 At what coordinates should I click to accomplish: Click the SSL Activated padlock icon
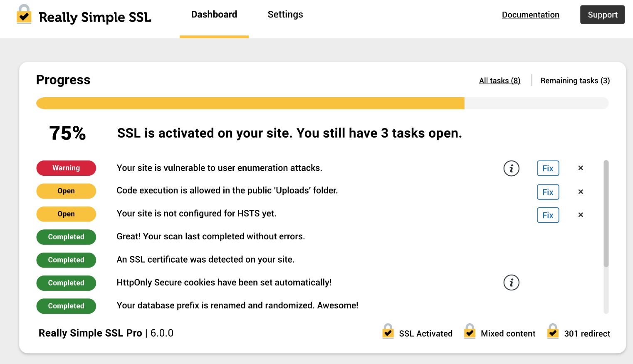pyautogui.click(x=388, y=332)
